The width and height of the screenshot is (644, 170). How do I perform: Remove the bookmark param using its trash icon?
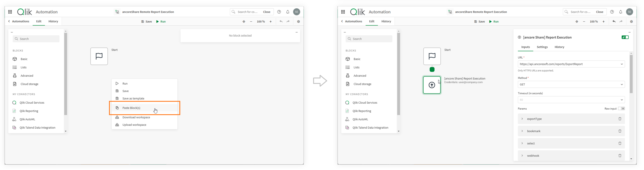(x=620, y=131)
